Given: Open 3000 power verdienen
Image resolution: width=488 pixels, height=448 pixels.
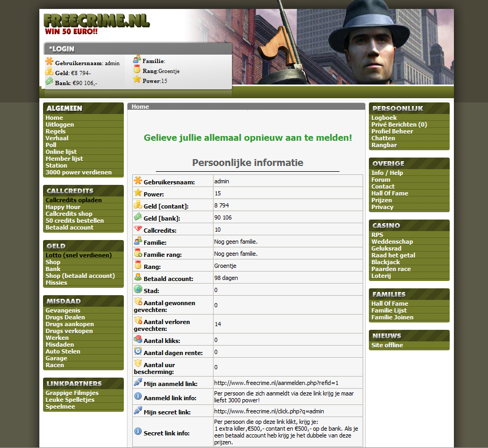Looking at the screenshot, I should [x=78, y=172].
